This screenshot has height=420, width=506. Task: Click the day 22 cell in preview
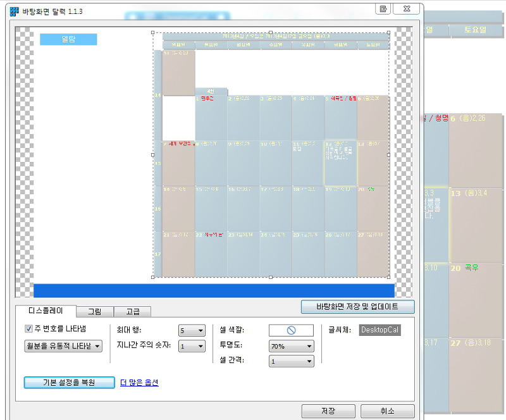(x=211, y=254)
